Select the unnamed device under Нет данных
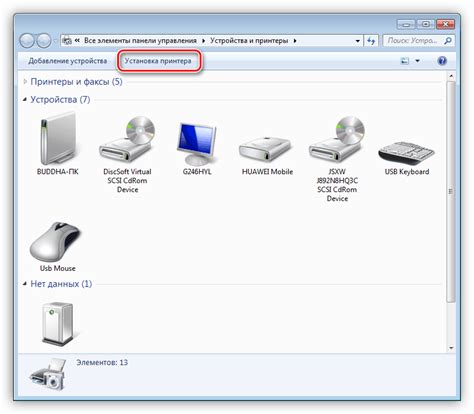The height and width of the screenshot is (414, 474). (58, 323)
